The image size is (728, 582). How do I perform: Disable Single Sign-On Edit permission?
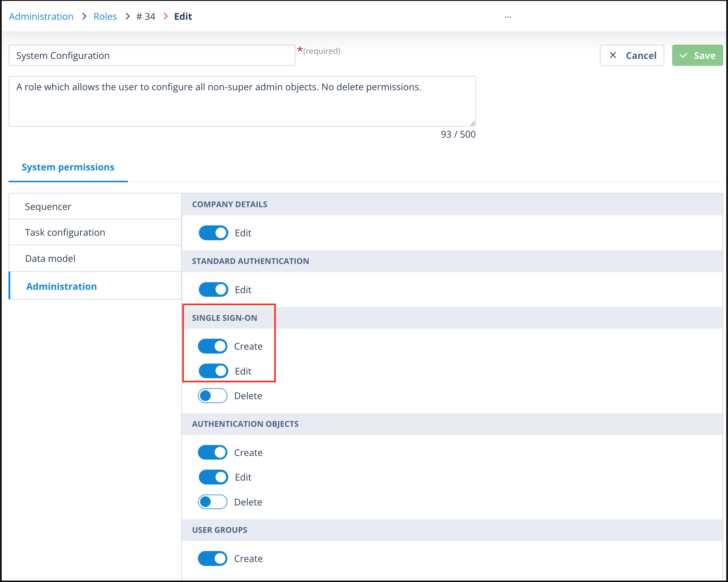[213, 371]
